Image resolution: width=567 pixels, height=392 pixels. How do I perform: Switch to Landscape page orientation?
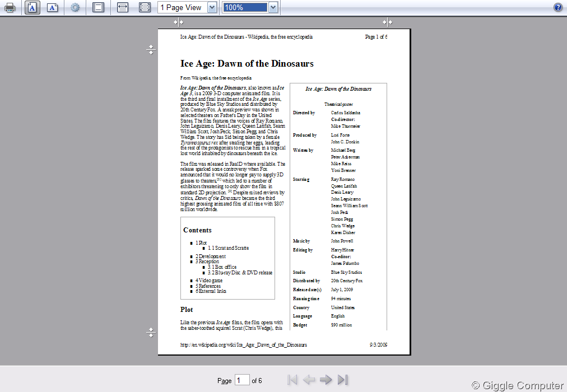click(x=53, y=7)
